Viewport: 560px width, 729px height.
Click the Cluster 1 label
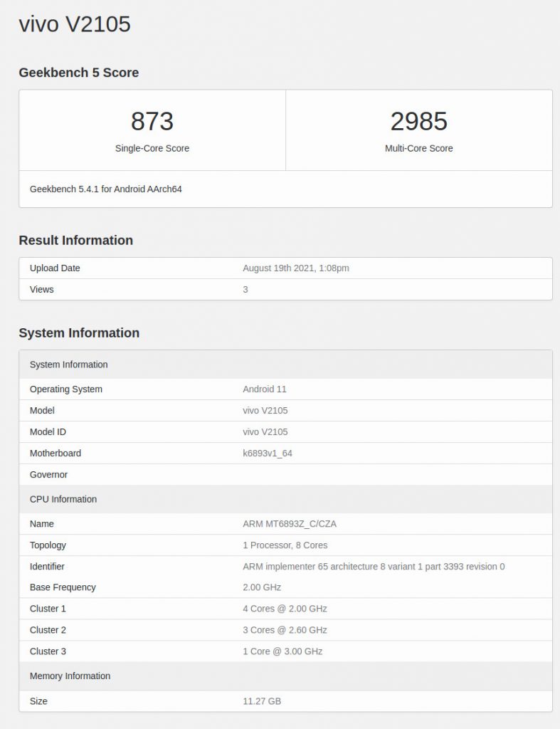[48, 609]
